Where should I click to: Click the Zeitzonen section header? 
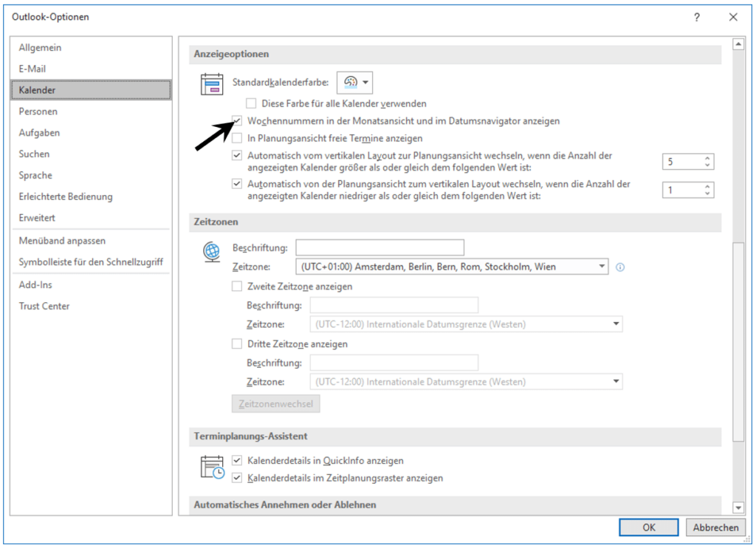pos(455,222)
